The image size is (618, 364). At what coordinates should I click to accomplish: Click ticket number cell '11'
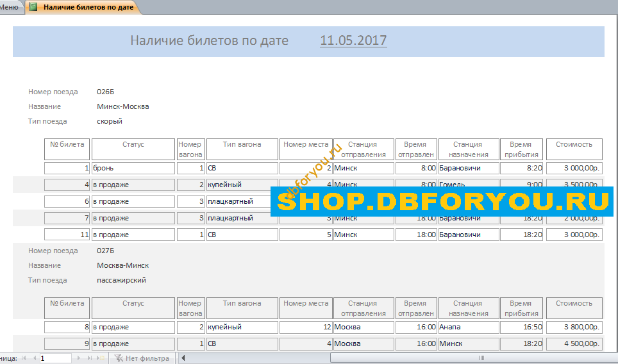(x=67, y=235)
